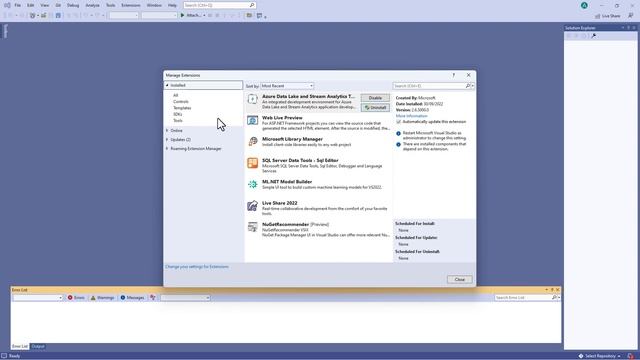Select the Tools category under Installed
Viewport: 640px width, 360px height.
click(x=178, y=120)
